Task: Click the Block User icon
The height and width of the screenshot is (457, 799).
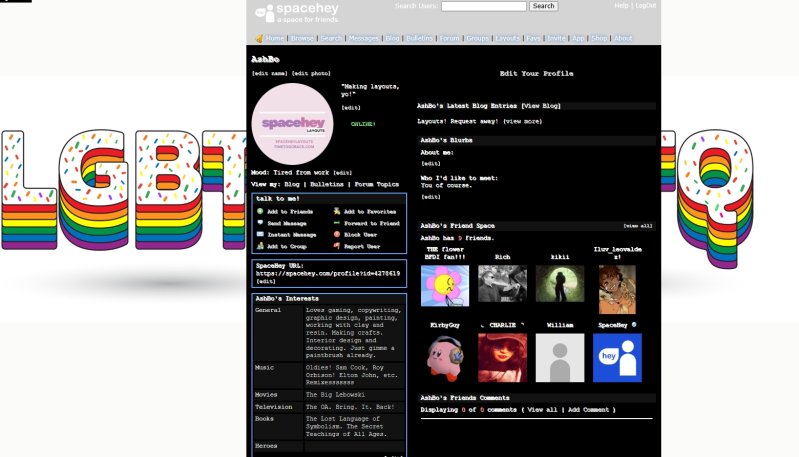Action: click(337, 234)
